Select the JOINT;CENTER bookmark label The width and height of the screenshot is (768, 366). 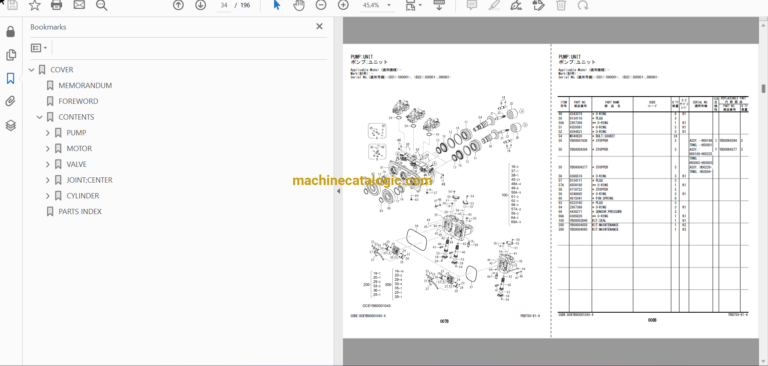pos(89,180)
